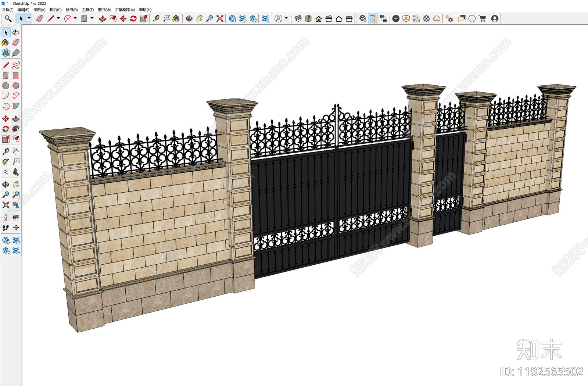Select Position Camera tool in left panel

click(x=6, y=217)
